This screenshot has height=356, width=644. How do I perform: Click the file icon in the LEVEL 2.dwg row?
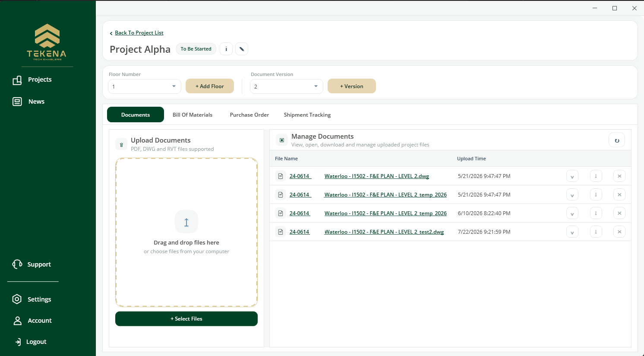click(281, 176)
